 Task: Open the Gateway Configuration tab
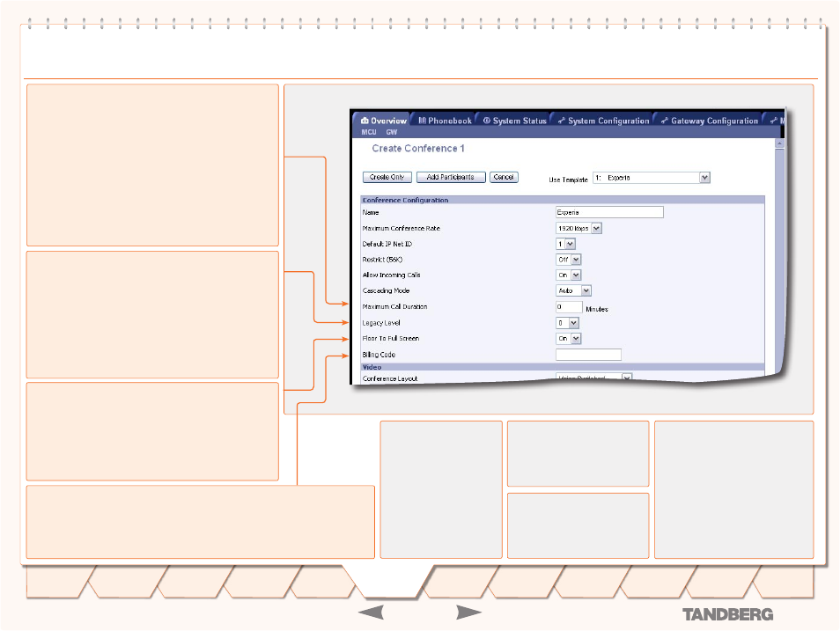(x=710, y=121)
